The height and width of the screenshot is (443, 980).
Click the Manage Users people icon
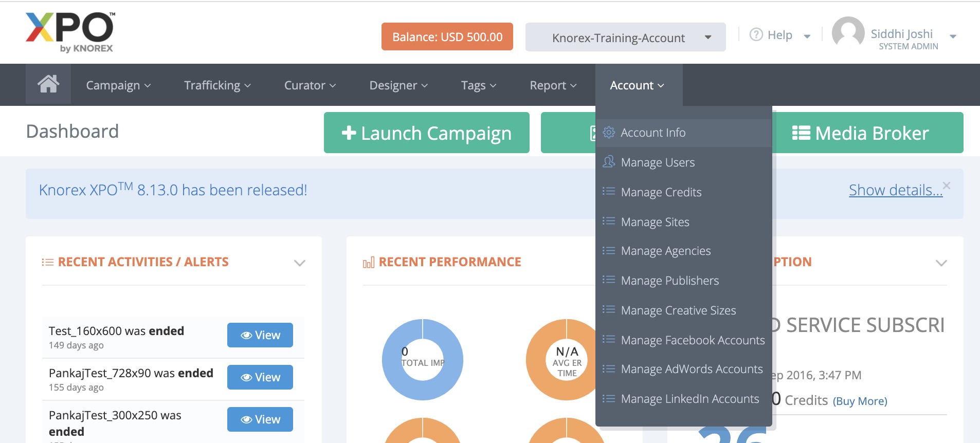point(609,162)
